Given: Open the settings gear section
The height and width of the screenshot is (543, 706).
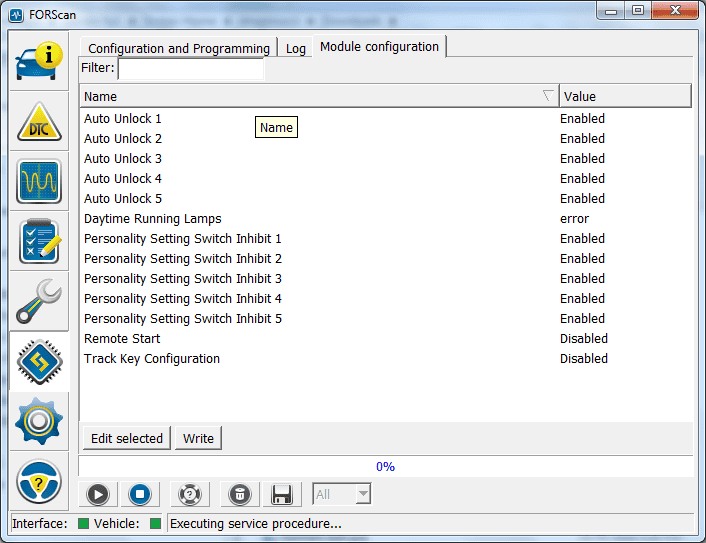Looking at the screenshot, I should [39, 421].
